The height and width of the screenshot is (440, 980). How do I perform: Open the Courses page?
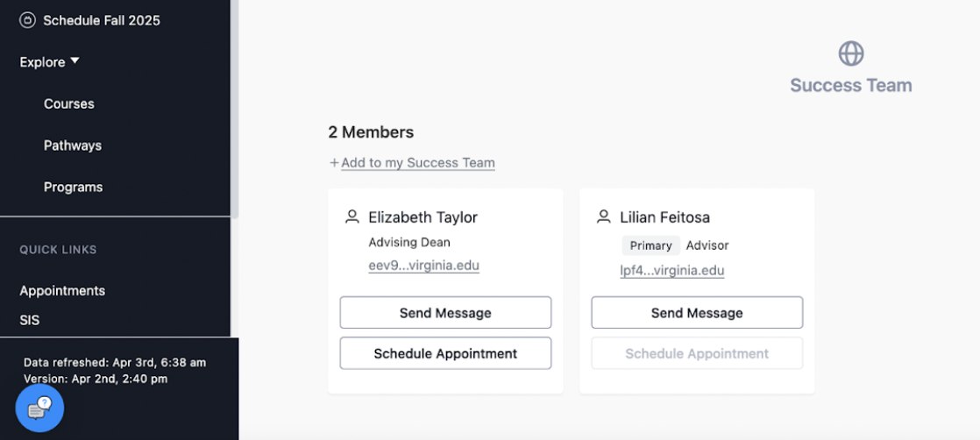(68, 103)
